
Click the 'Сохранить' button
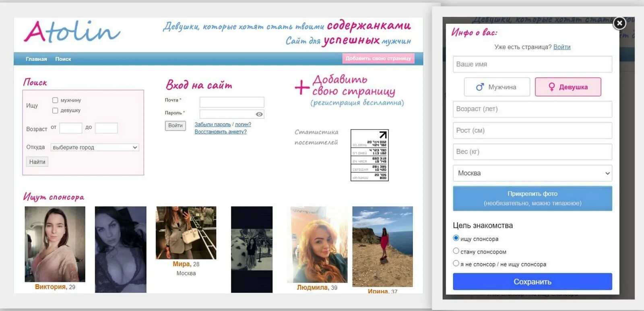[533, 282]
